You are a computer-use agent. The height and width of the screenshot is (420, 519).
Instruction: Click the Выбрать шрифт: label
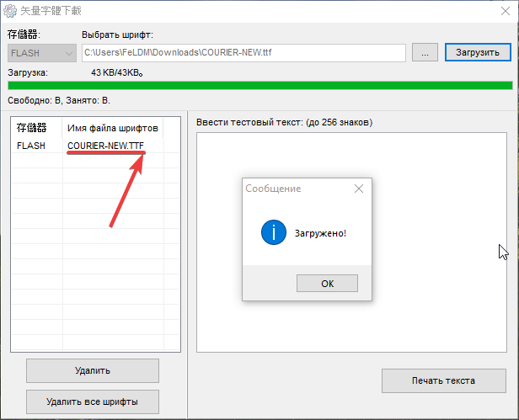pyautogui.click(x=117, y=35)
